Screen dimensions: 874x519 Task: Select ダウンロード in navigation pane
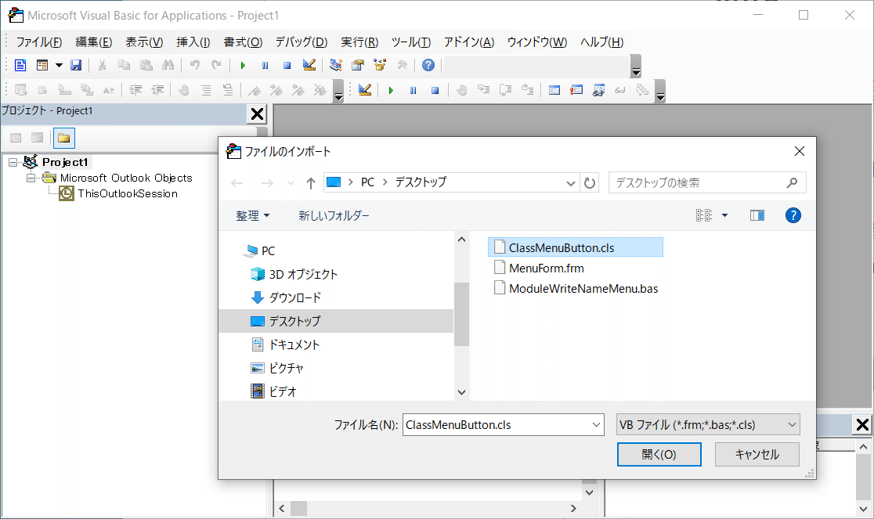tap(295, 298)
